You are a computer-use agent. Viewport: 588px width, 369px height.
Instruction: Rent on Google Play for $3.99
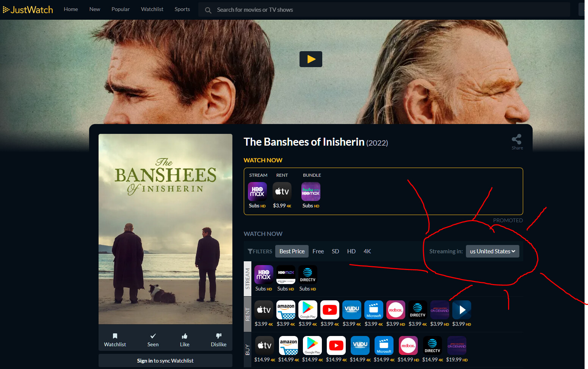[308, 310]
